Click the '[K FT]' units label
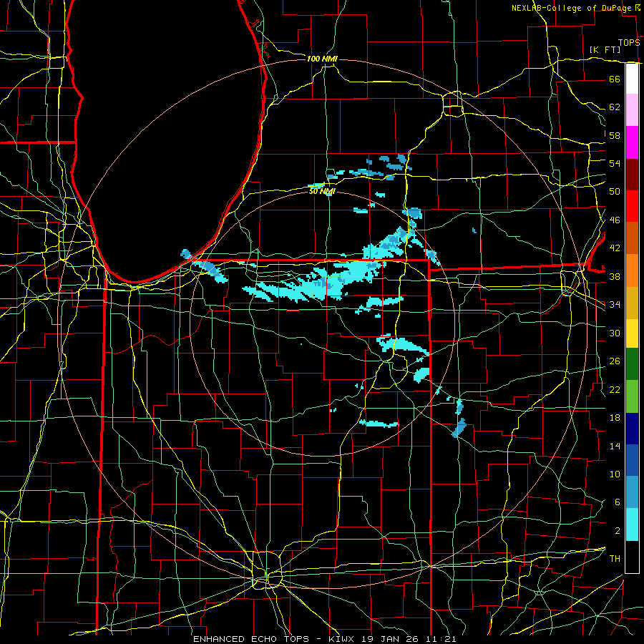Screen dimensions: 644x644 [605, 49]
